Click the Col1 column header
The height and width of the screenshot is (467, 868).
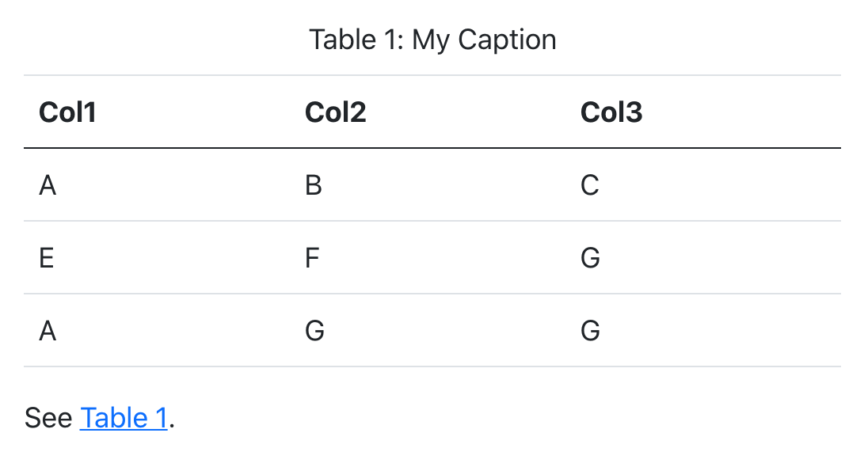point(67,113)
